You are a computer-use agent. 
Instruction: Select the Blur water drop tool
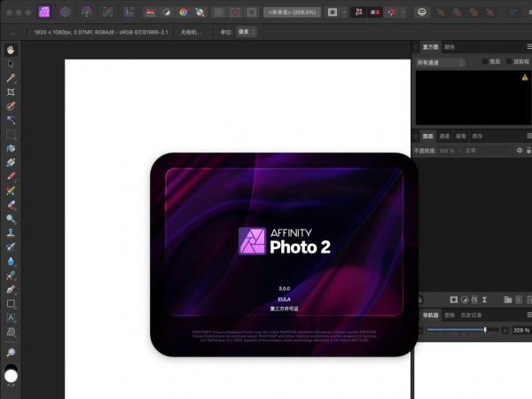pos(11,262)
